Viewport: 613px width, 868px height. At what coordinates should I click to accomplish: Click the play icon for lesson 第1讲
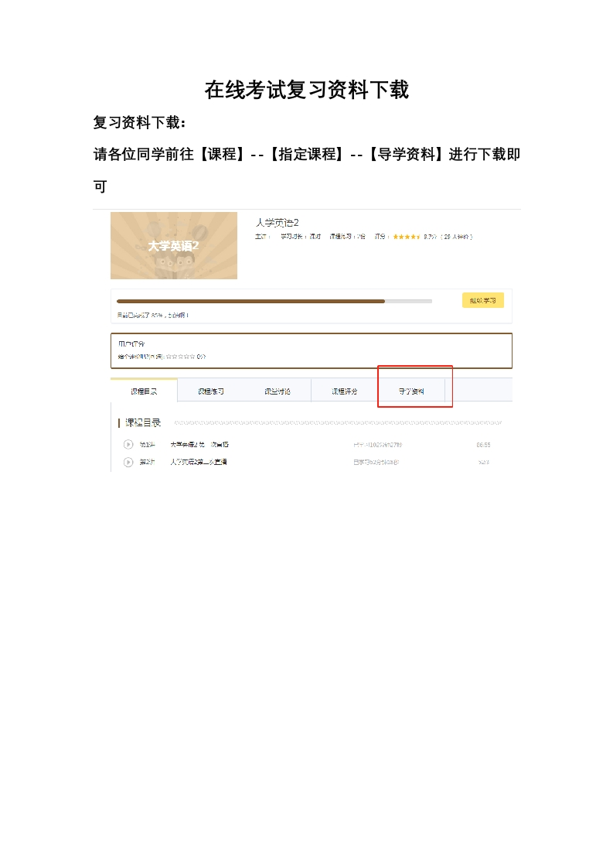click(x=128, y=445)
